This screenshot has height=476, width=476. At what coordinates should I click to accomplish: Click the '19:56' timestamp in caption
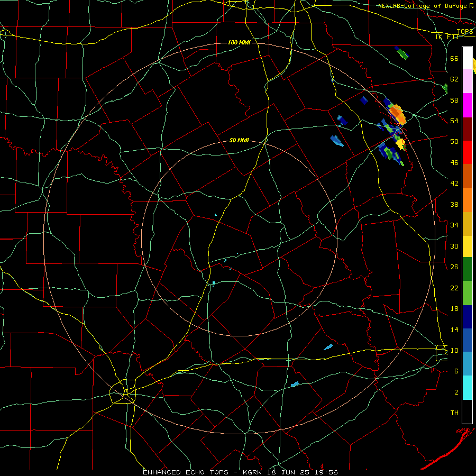point(326,472)
